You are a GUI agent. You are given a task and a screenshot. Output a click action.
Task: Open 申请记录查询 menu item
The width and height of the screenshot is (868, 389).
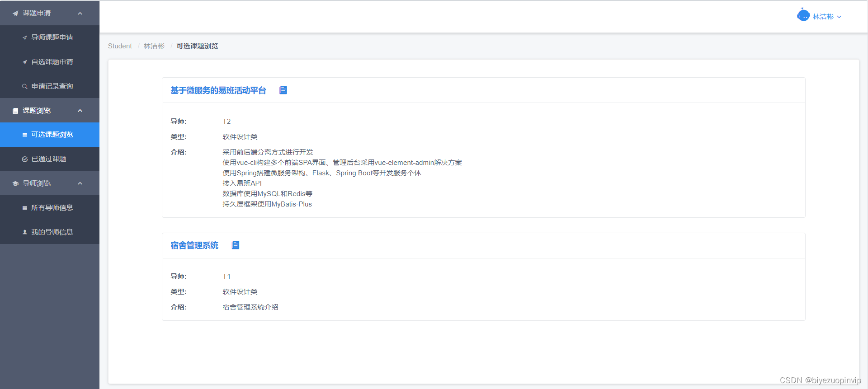coord(50,86)
